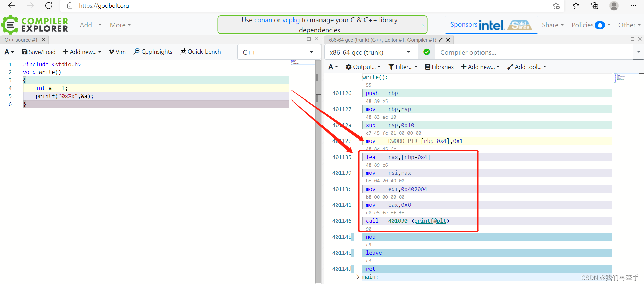644x284 pixels.
Task: Open the C++ language selector
Action: click(x=278, y=52)
